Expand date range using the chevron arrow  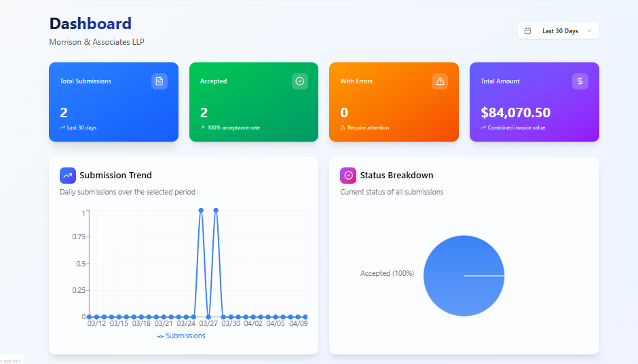click(x=589, y=31)
